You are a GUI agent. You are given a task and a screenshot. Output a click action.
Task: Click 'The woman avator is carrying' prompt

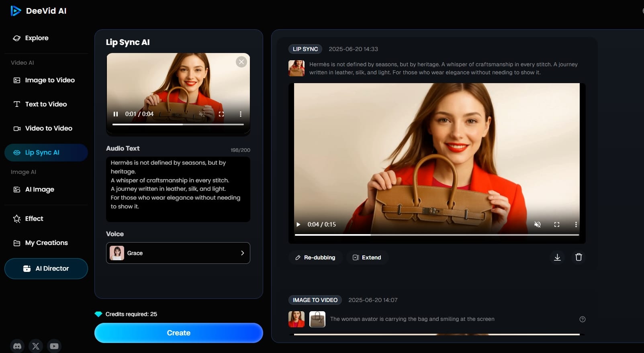(x=412, y=319)
